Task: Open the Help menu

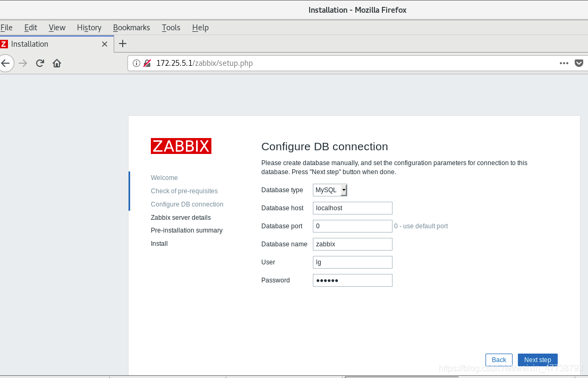Action: click(200, 28)
